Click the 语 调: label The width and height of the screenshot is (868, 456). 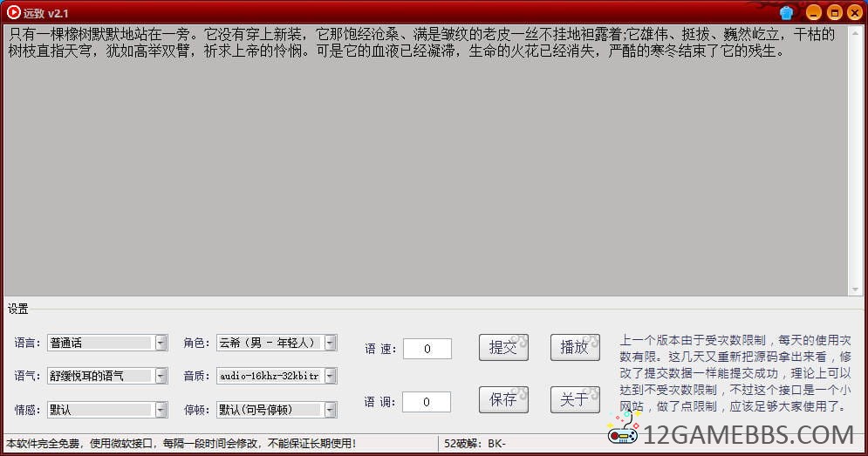pos(379,402)
